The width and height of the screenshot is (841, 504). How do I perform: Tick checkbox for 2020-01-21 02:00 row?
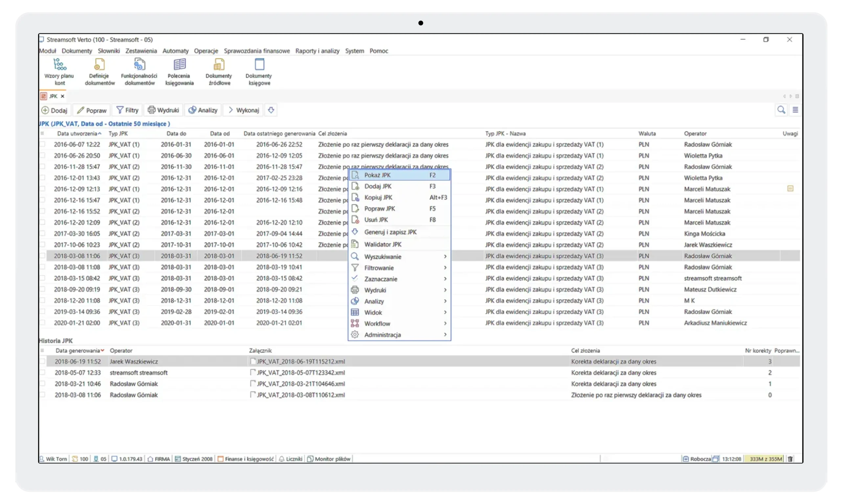[42, 323]
